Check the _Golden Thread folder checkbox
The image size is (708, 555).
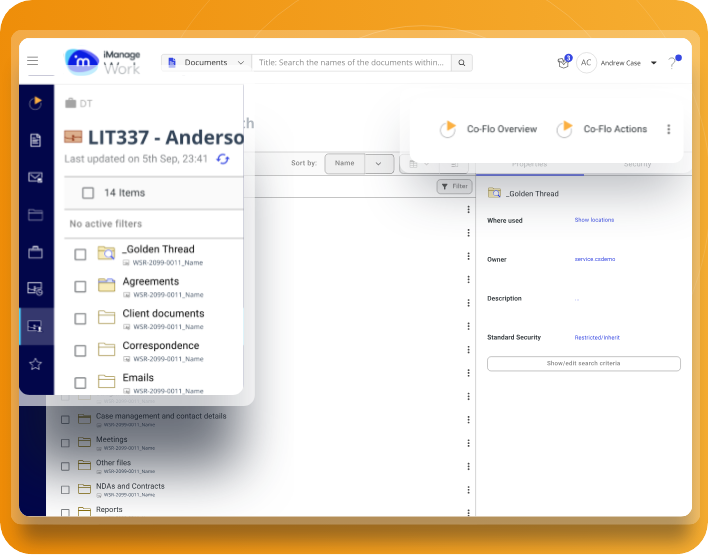click(x=80, y=254)
